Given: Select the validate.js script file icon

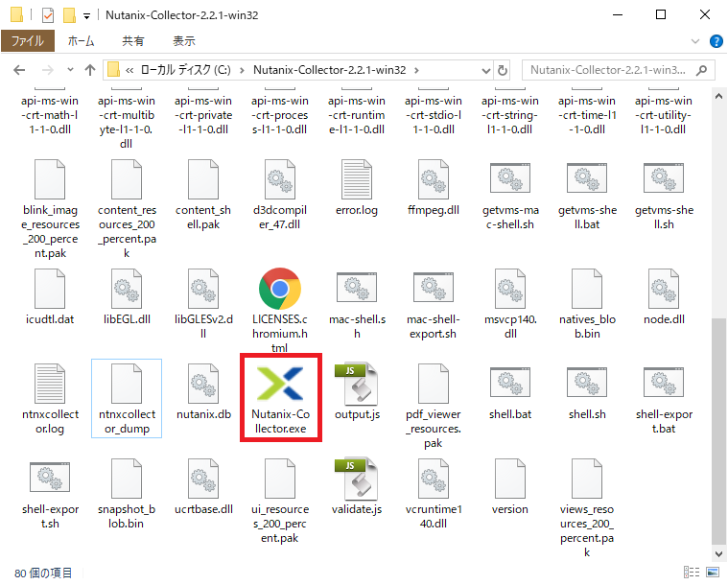Looking at the screenshot, I should coord(357,479).
